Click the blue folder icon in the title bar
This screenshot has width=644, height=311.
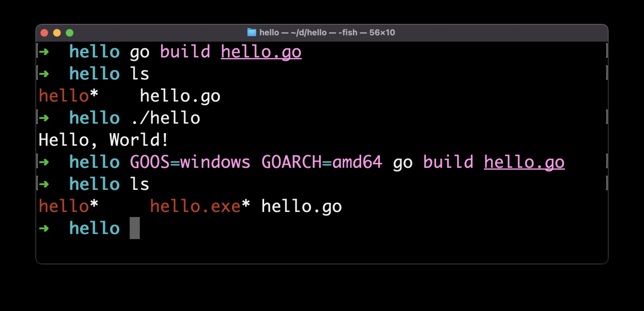pyautogui.click(x=251, y=32)
